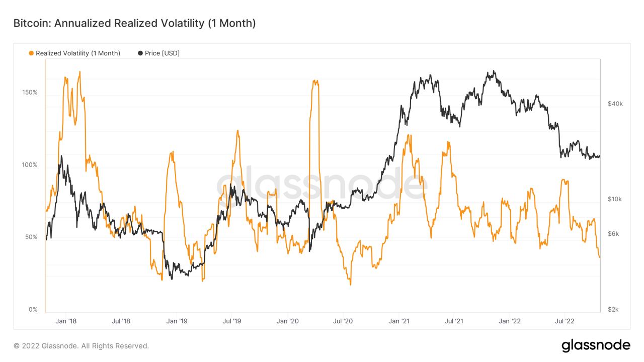
Task: Toggle the Price [USD] legend entry
Action: click(158, 53)
